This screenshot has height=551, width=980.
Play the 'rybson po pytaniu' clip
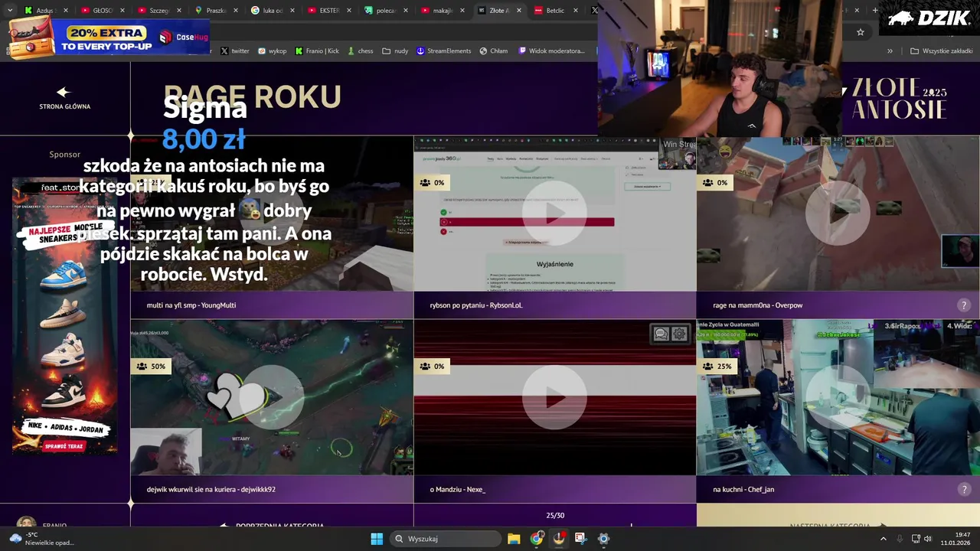click(554, 214)
